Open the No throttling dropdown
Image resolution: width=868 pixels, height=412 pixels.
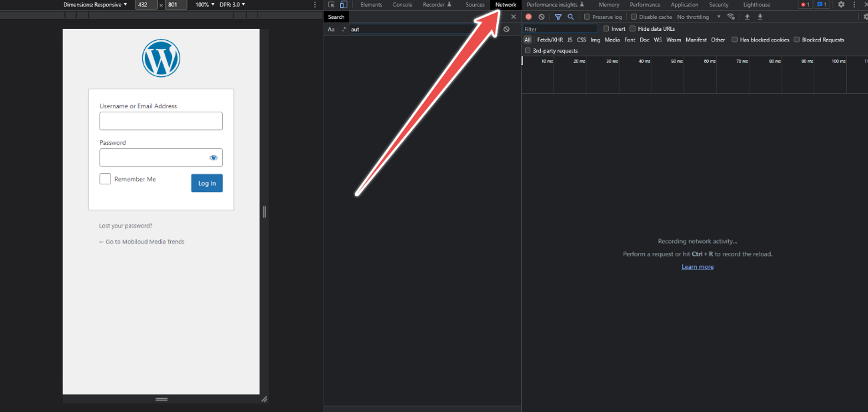(x=699, y=17)
